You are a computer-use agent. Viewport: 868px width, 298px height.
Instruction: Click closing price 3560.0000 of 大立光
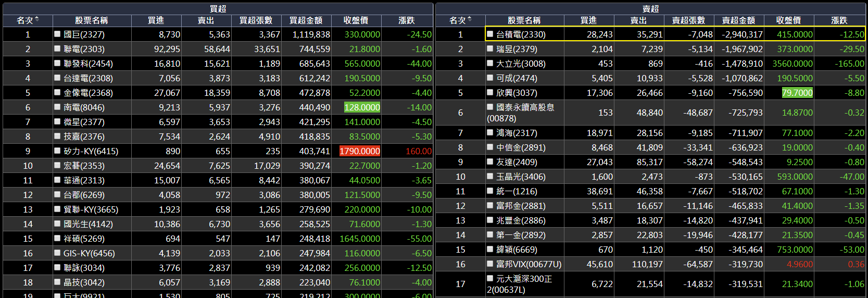[x=792, y=64]
